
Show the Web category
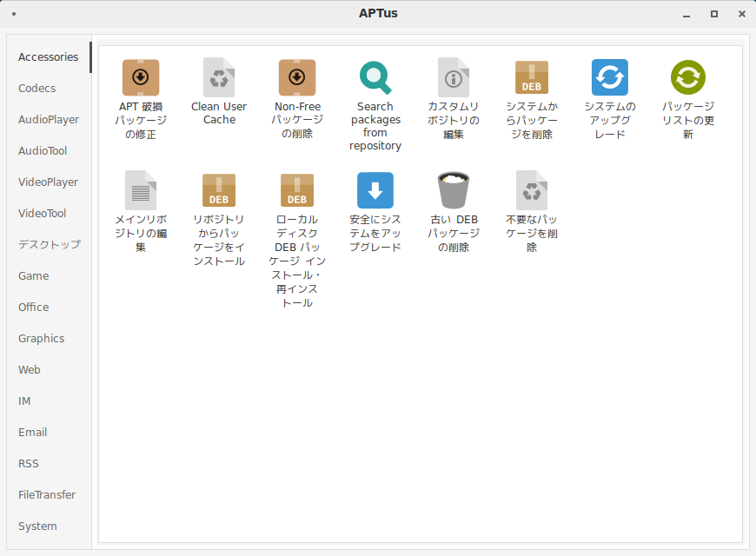pyautogui.click(x=48, y=370)
